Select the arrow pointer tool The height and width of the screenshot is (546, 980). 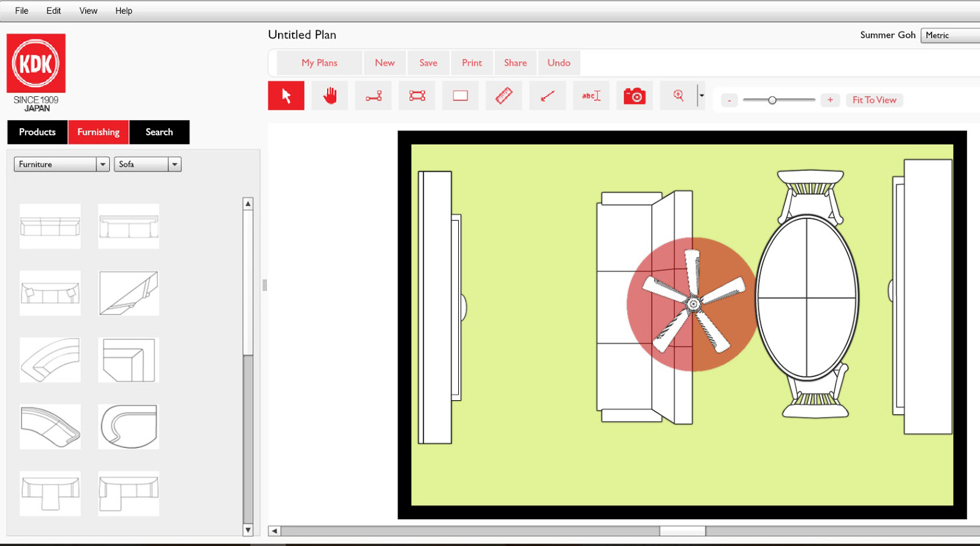click(286, 96)
